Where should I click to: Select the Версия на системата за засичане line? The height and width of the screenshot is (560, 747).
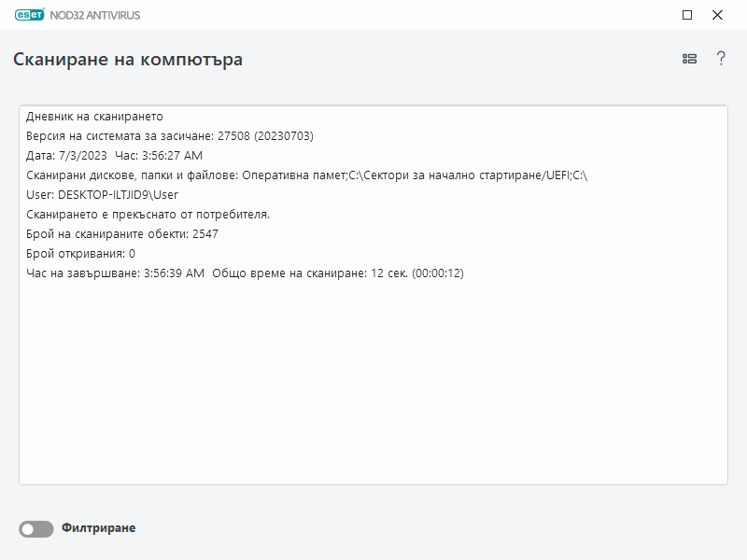tap(169, 136)
